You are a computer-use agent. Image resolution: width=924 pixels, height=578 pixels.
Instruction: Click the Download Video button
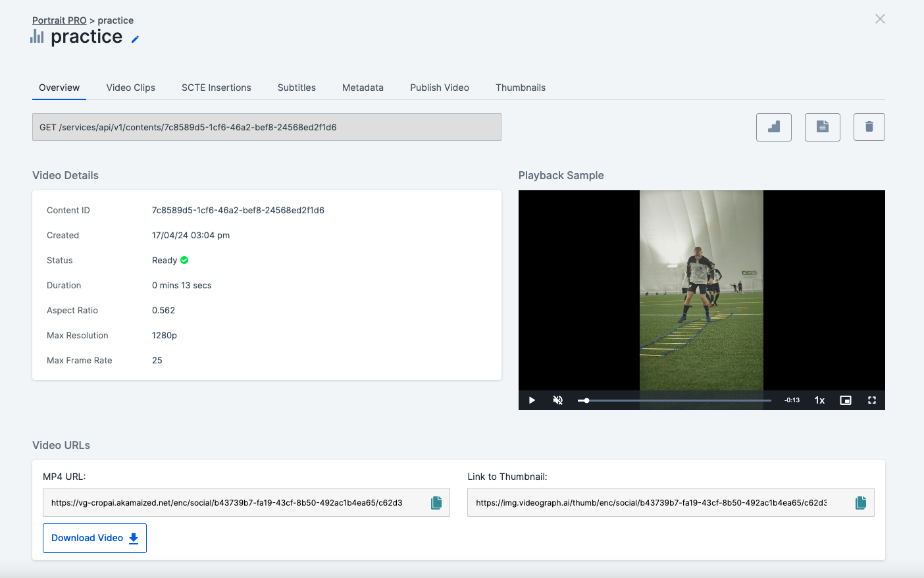click(95, 538)
